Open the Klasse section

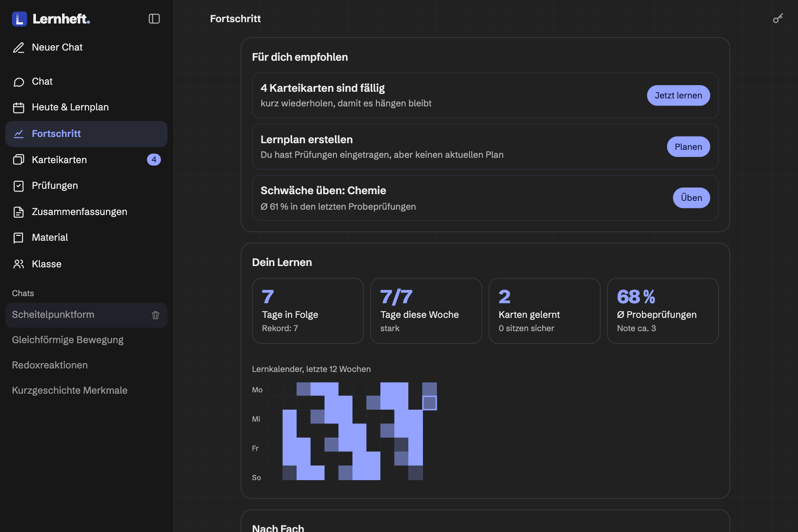(86, 264)
